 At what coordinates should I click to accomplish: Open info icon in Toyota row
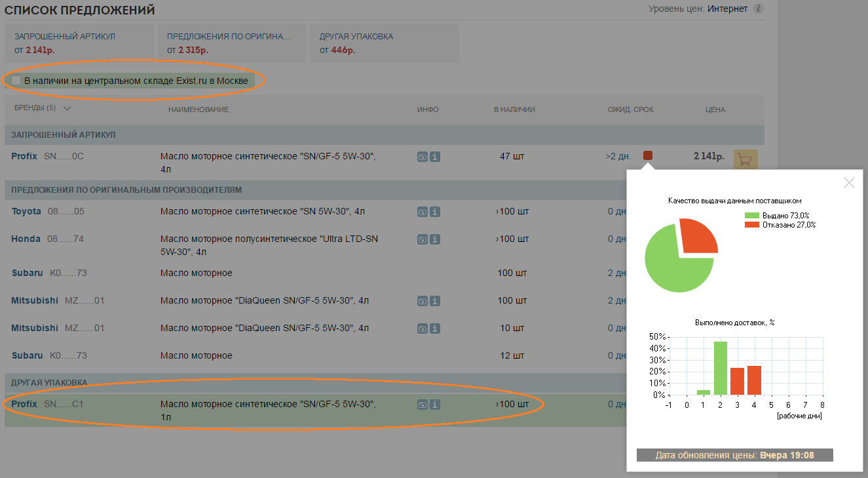point(435,212)
